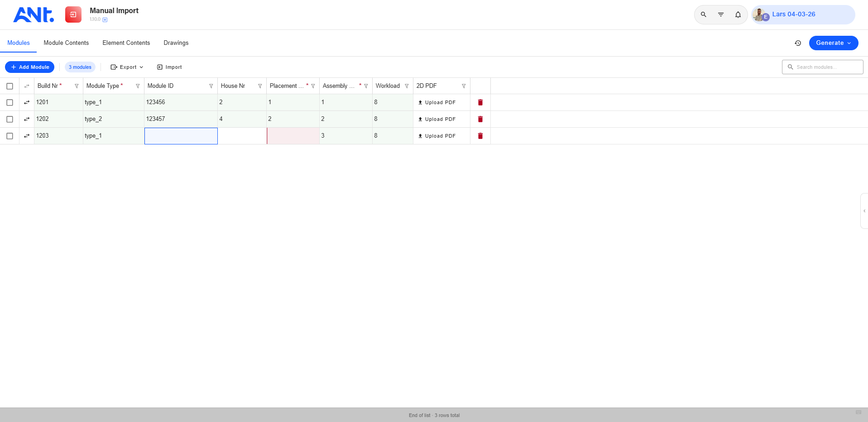This screenshot has height=422, width=868.
Task: Open the history clock icon near Generate
Action: point(798,43)
